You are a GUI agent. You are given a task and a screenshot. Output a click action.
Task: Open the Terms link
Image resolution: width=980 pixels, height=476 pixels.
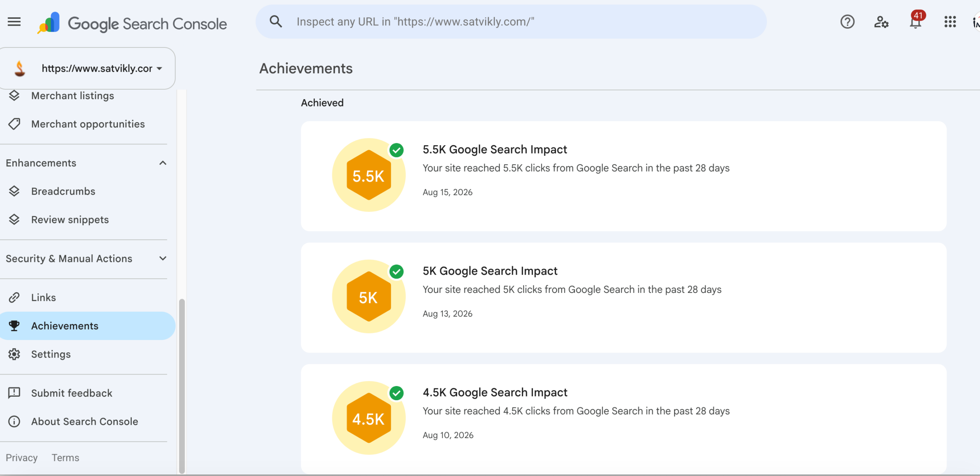coord(65,458)
